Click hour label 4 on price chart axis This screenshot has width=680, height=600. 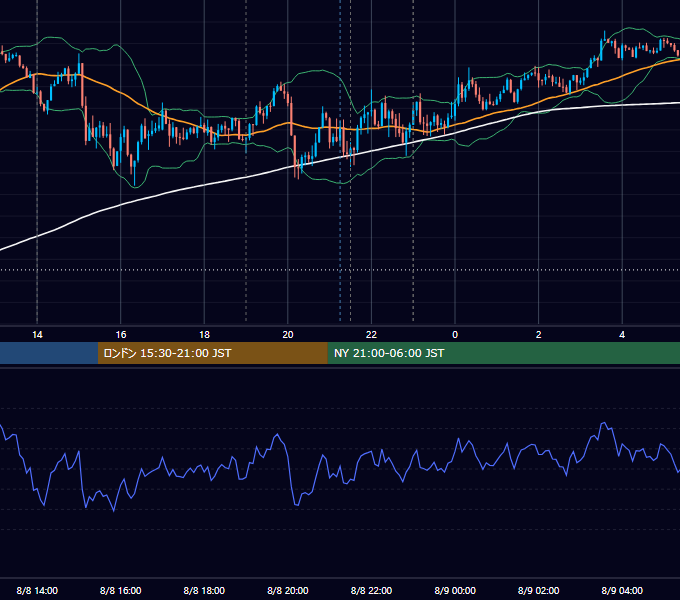(x=622, y=335)
